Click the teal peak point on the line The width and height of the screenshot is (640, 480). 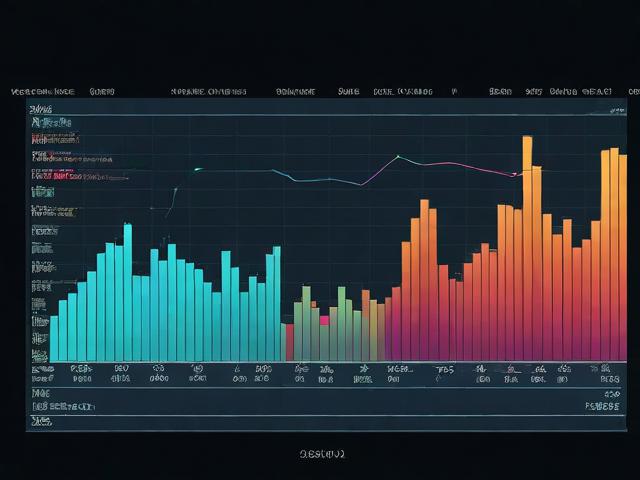coord(398,157)
